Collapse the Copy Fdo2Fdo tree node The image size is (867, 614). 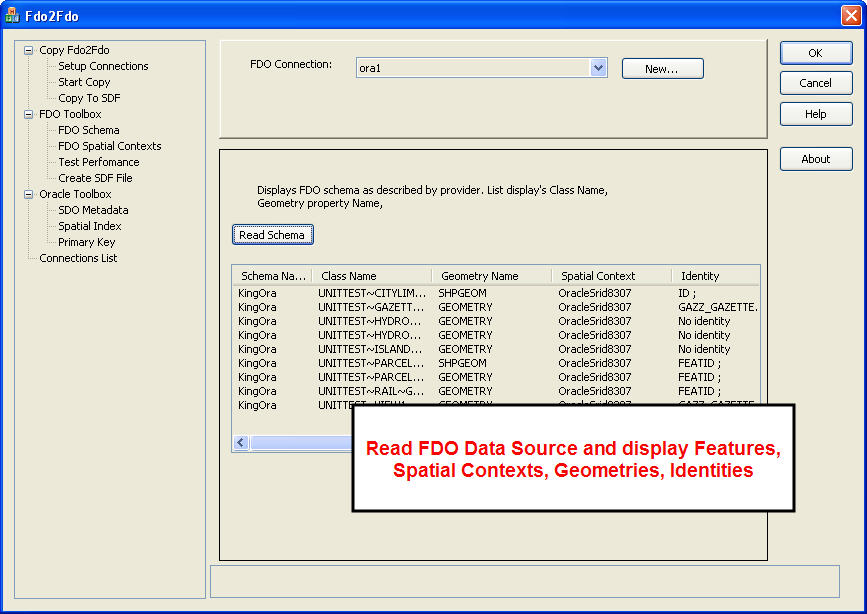pos(28,50)
